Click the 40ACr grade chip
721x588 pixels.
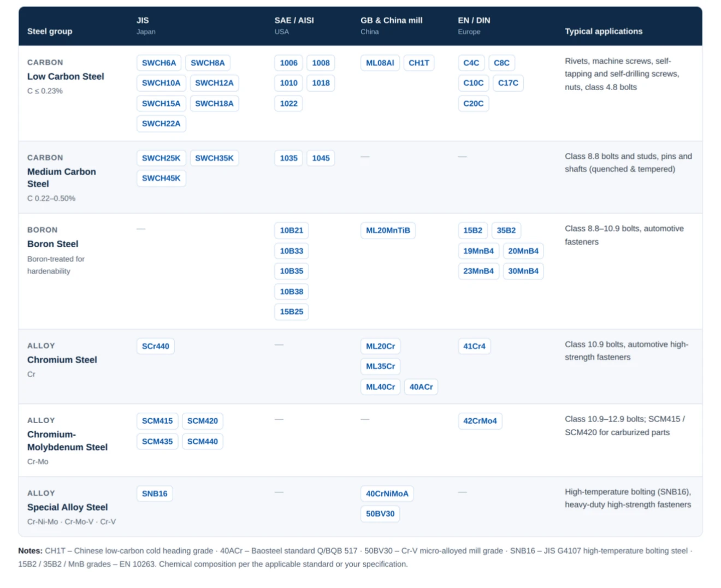click(421, 387)
